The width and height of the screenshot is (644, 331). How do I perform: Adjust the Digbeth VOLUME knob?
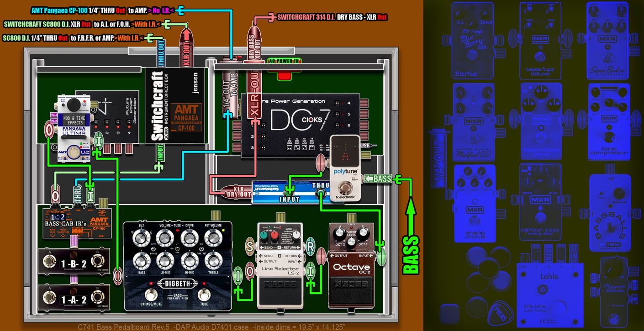pos(165,237)
